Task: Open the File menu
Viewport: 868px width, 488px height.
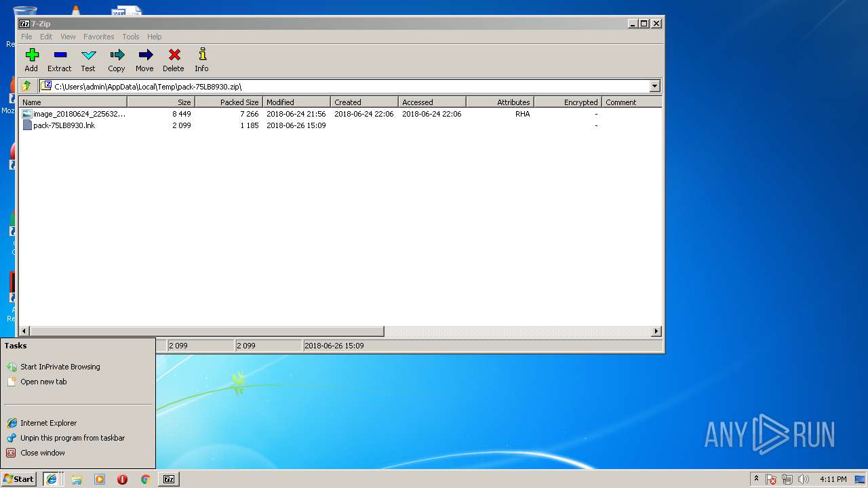Action: coord(26,37)
